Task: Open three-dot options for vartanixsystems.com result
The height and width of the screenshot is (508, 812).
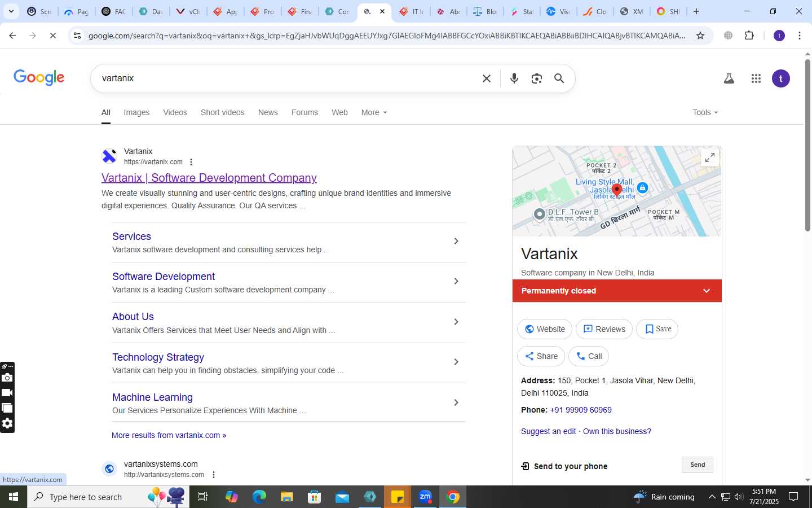Action: [x=213, y=475]
